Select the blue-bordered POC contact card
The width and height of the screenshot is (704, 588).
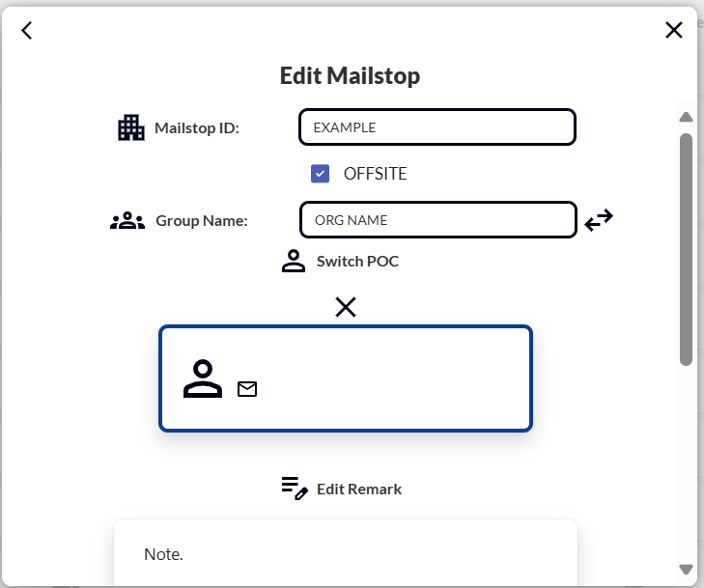tap(346, 378)
